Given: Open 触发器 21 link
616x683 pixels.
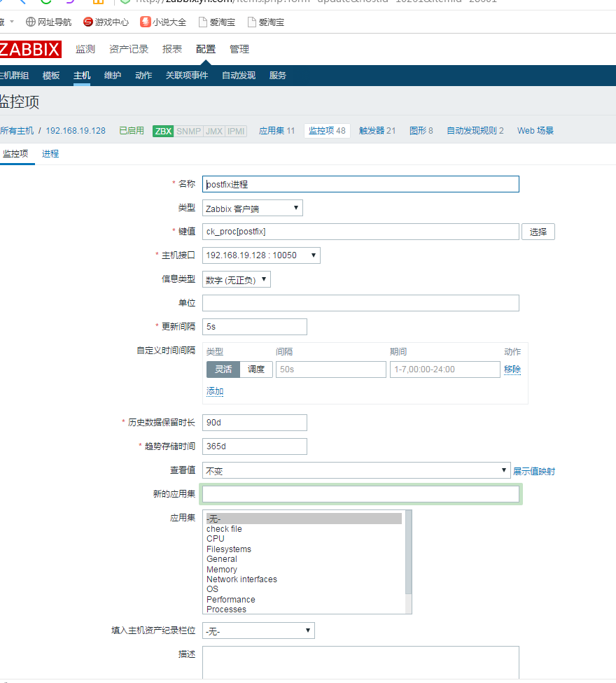Looking at the screenshot, I should 377,131.
